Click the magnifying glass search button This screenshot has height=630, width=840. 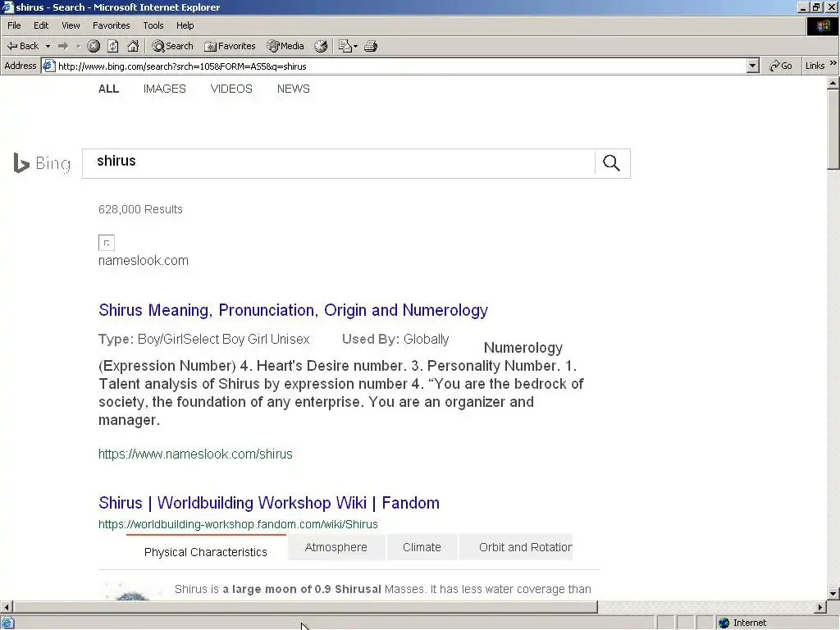point(612,163)
